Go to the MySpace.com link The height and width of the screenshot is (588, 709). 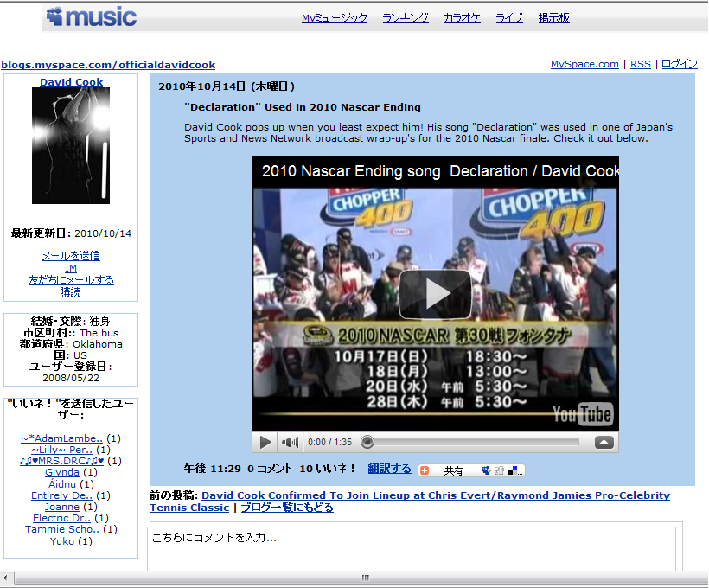click(584, 64)
